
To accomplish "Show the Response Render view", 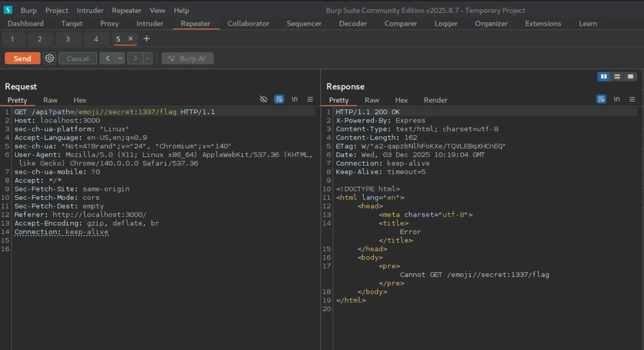I will pos(435,100).
